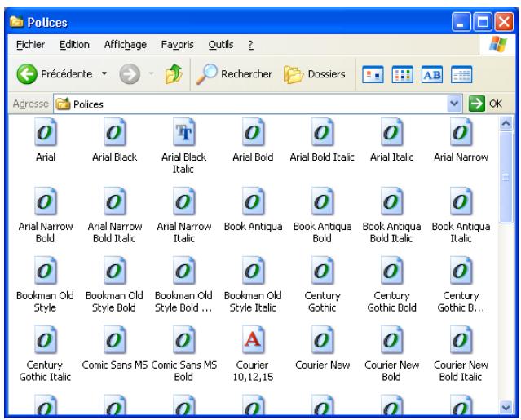The image size is (521, 420).
Task: Click the grey forward arrow button
Action: pyautogui.click(x=130, y=73)
